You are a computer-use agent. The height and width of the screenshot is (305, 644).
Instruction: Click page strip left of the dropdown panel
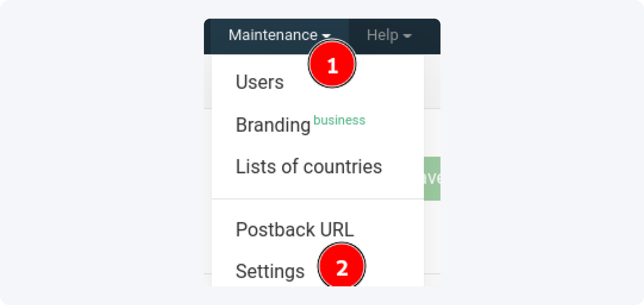pos(208,175)
